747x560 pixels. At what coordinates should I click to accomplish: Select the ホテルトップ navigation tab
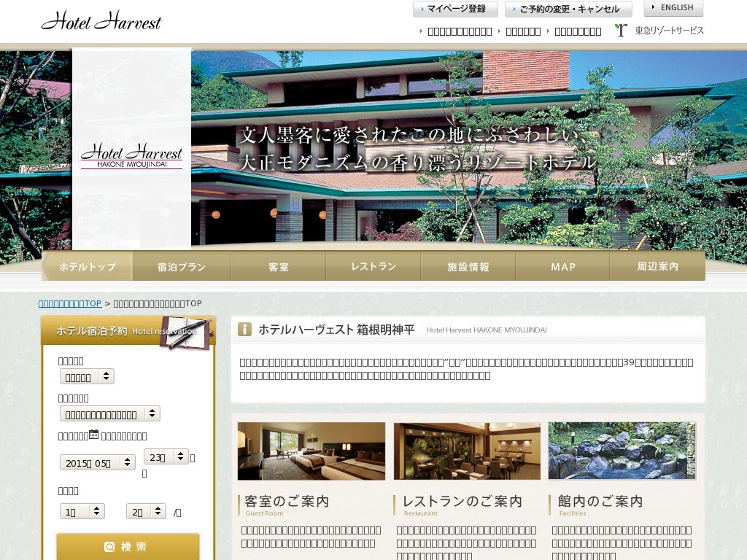tap(88, 266)
